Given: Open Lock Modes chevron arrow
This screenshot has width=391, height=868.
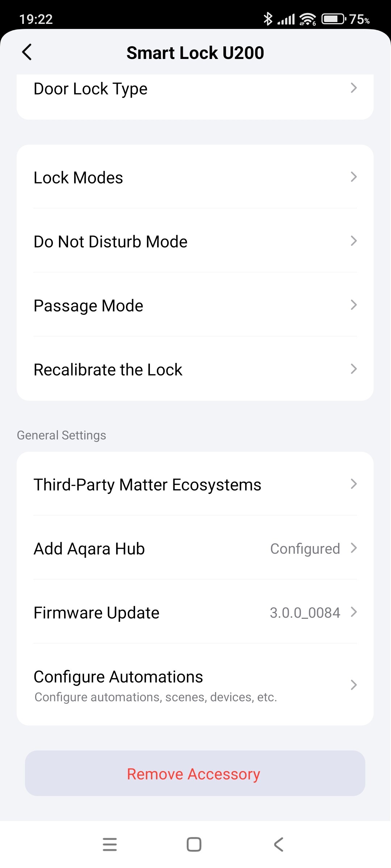Looking at the screenshot, I should (354, 177).
